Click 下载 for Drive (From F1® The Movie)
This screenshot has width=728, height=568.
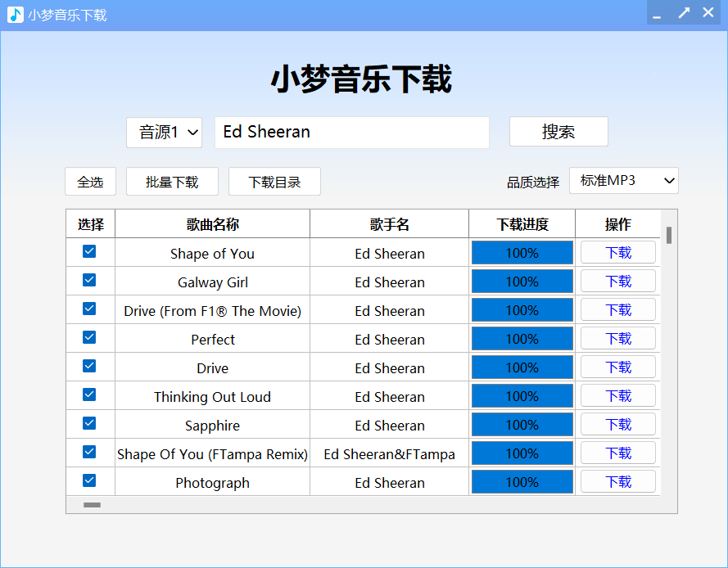click(618, 309)
